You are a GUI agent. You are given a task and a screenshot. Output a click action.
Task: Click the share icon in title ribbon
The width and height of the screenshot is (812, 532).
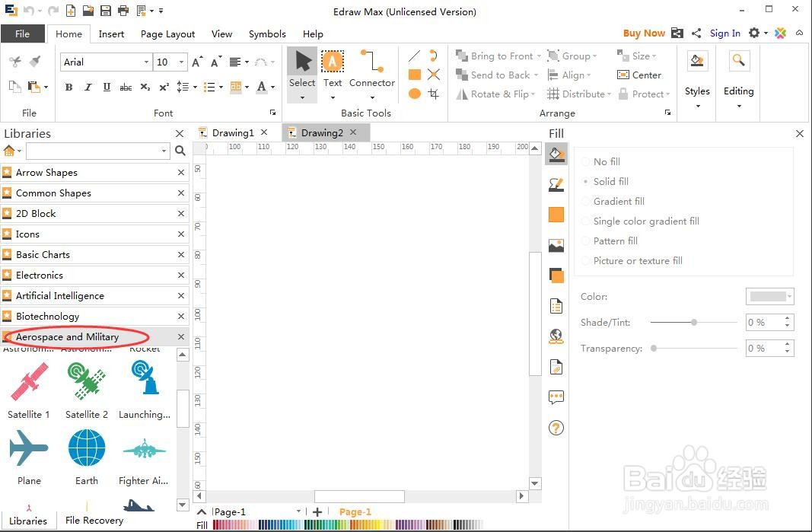coord(696,33)
